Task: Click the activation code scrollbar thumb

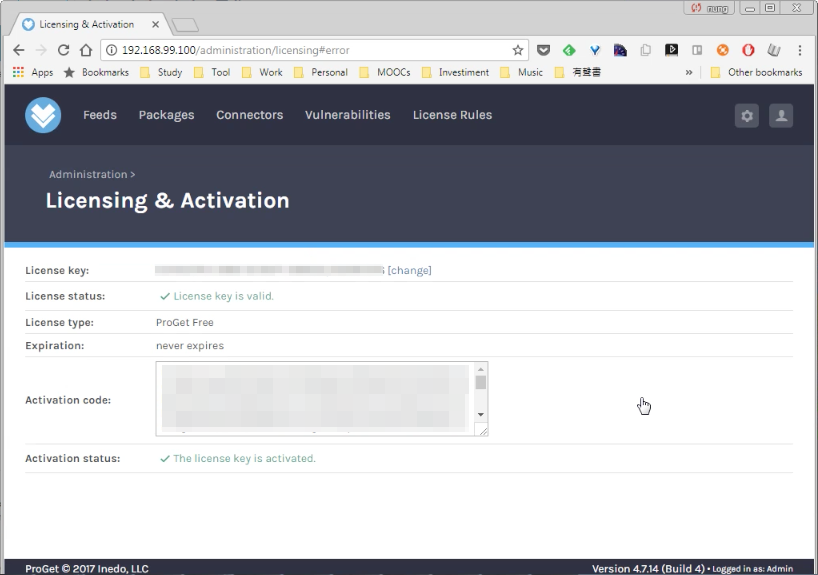Action: (x=480, y=382)
